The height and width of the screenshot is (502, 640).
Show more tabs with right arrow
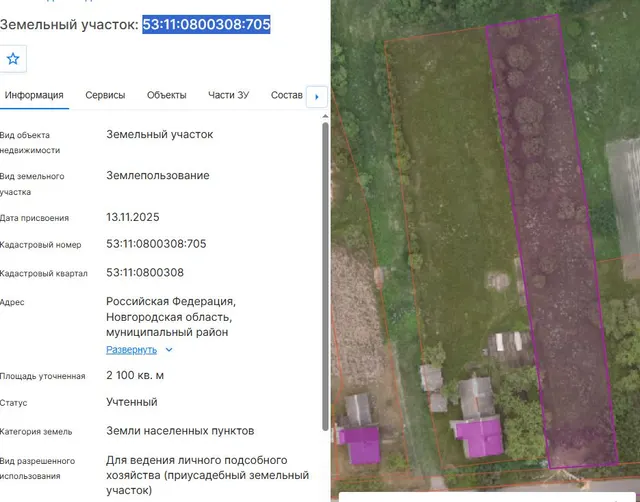click(x=317, y=97)
